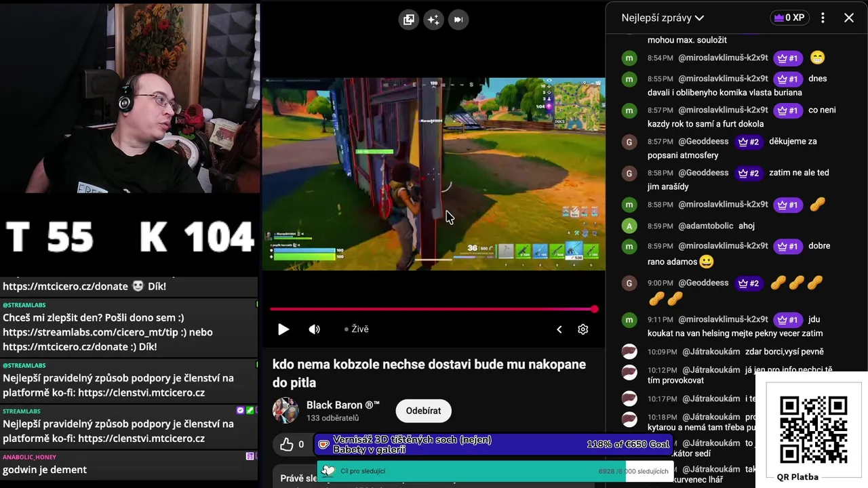
Task: Click the #1 crown badge on the 9:11 PM message
Action: tap(788, 320)
